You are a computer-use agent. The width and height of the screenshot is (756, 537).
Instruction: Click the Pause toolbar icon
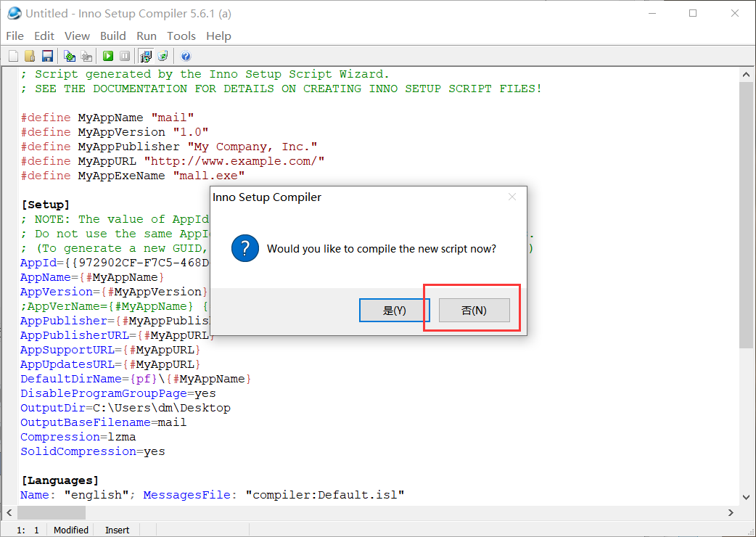pyautogui.click(x=125, y=57)
